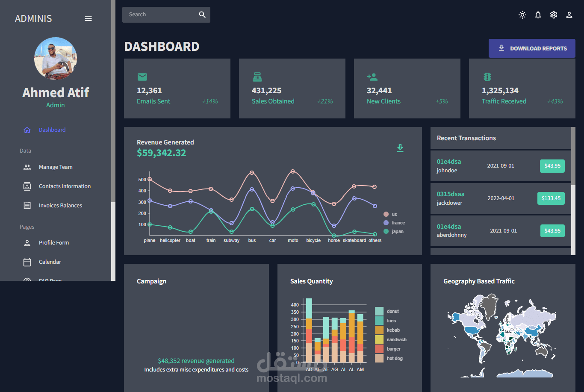
Task: Open the Manage Team menu item
Action: [56, 167]
